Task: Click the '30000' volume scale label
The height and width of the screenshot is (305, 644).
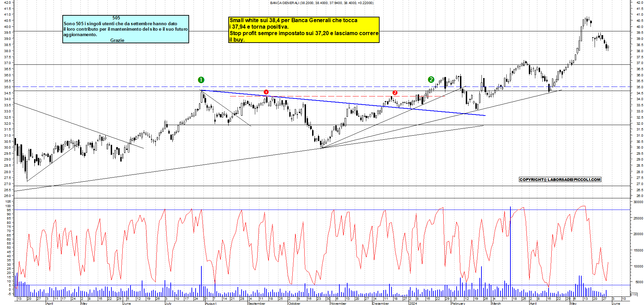Action: [638, 202]
